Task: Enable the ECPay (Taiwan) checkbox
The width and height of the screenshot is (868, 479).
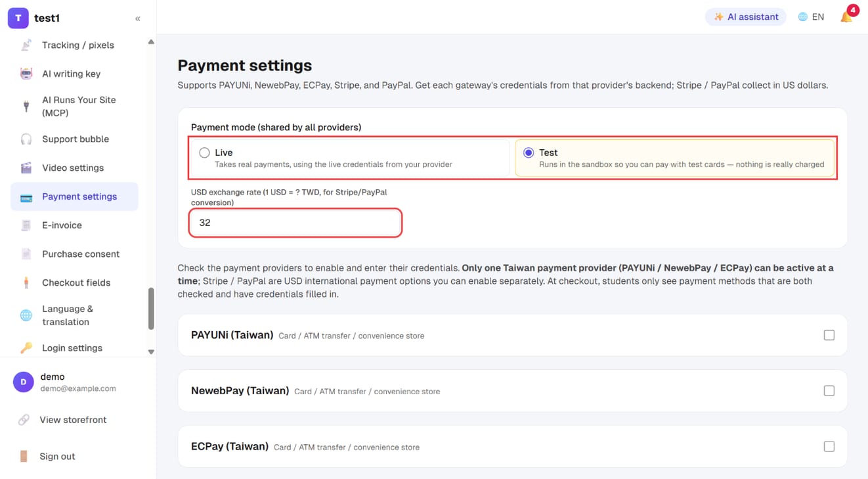Action: [829, 447]
